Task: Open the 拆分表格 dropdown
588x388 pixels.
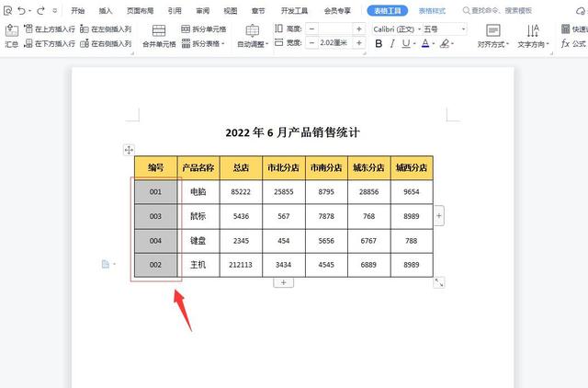Action: pyautogui.click(x=203, y=43)
